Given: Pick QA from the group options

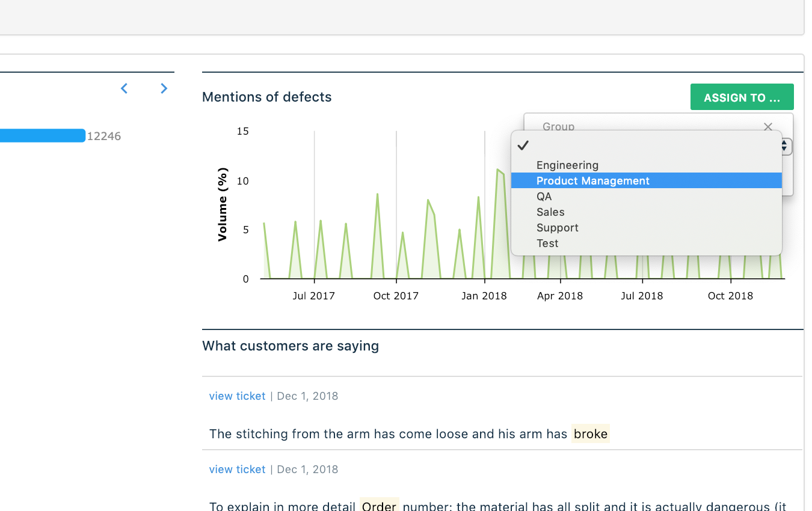Looking at the screenshot, I should pyautogui.click(x=544, y=197).
